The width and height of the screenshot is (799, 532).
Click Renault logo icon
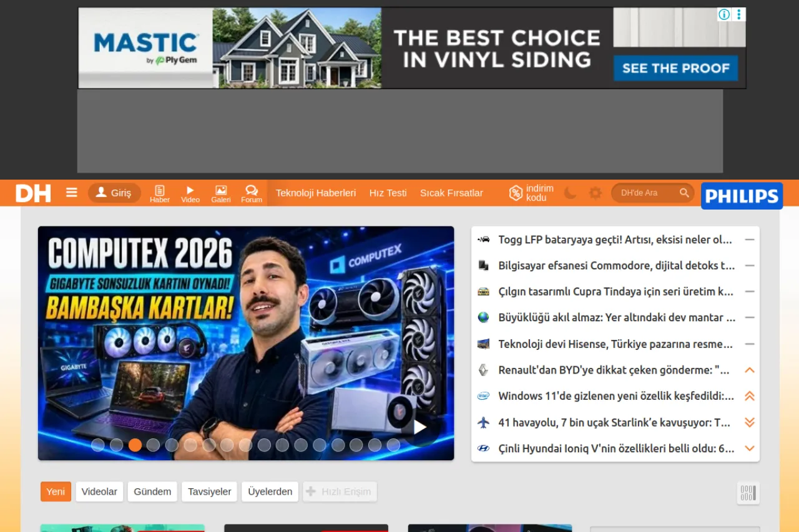483,370
